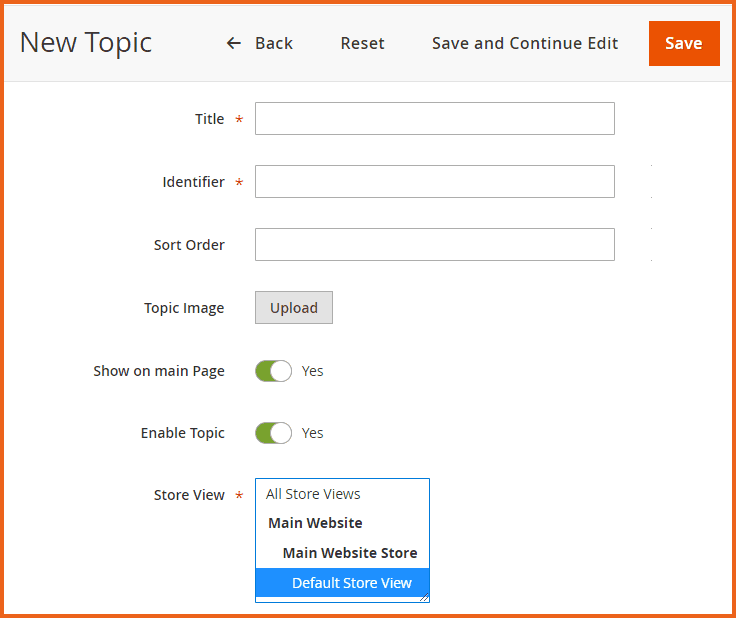This screenshot has width=736, height=618.
Task: Click into the Identifier text box
Action: point(434,181)
